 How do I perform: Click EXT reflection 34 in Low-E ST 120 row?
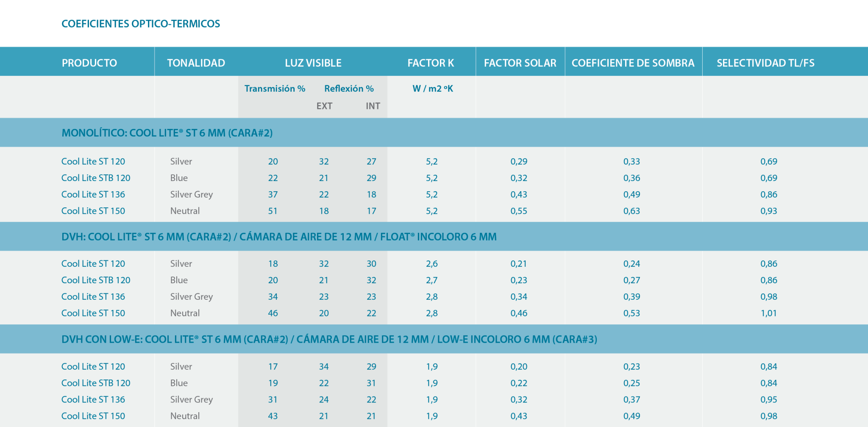[x=324, y=367]
